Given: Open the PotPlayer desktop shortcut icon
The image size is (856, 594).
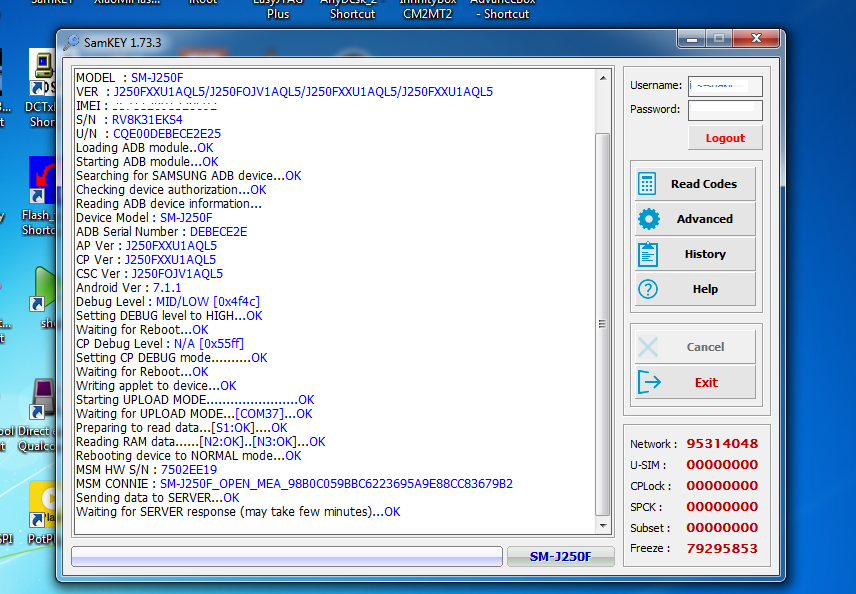Looking at the screenshot, I should coord(43,505).
